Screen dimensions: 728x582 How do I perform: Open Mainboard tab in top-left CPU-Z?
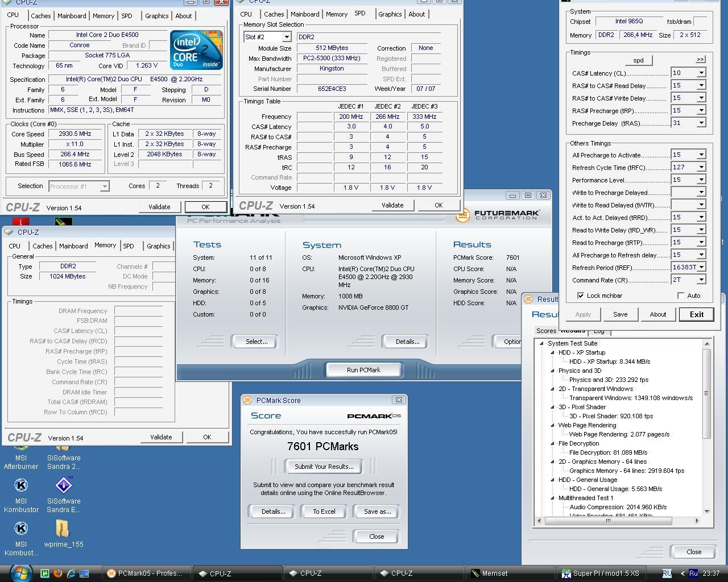(72, 16)
